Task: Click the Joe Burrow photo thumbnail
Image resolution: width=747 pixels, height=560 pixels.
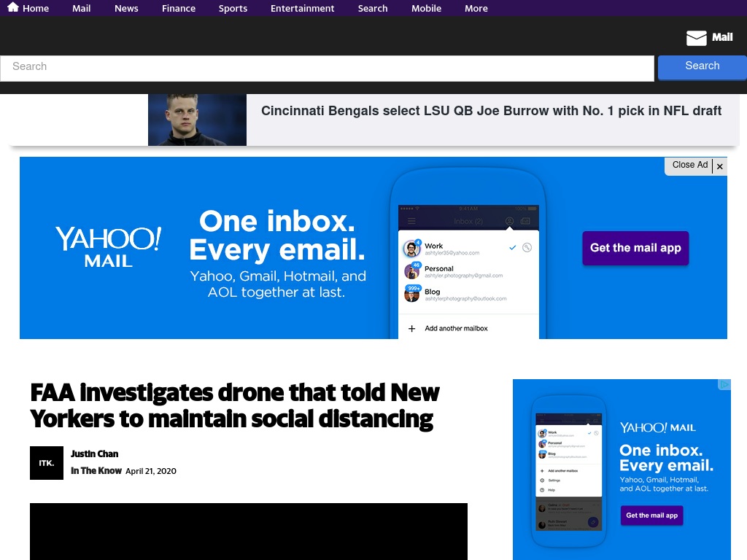Action: coord(197,120)
